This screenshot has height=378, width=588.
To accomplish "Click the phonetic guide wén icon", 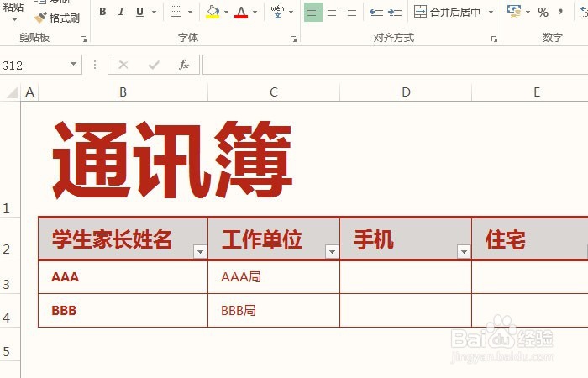I will pyautogui.click(x=277, y=12).
